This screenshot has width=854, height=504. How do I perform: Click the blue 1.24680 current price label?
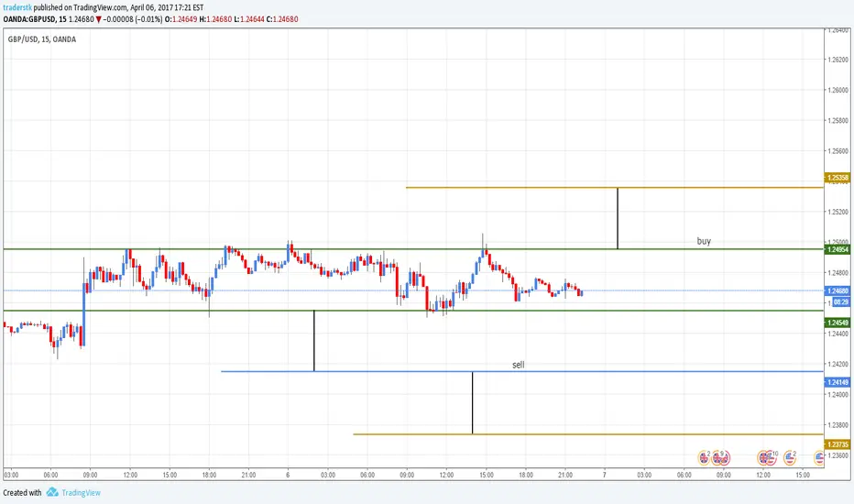[838, 291]
